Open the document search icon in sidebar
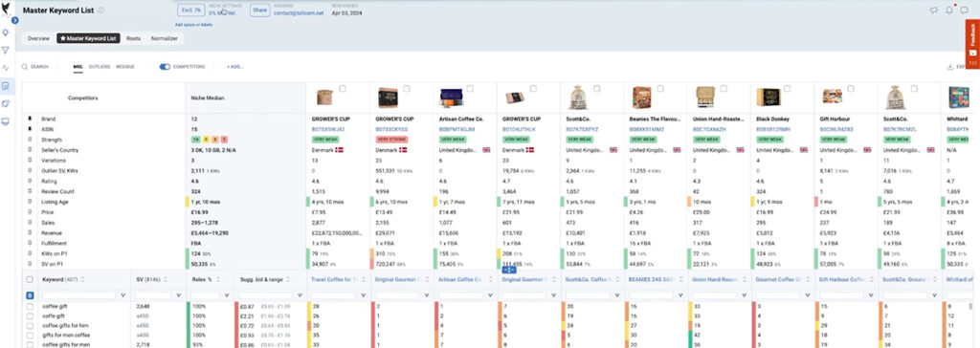The height and width of the screenshot is (348, 980). (6, 86)
